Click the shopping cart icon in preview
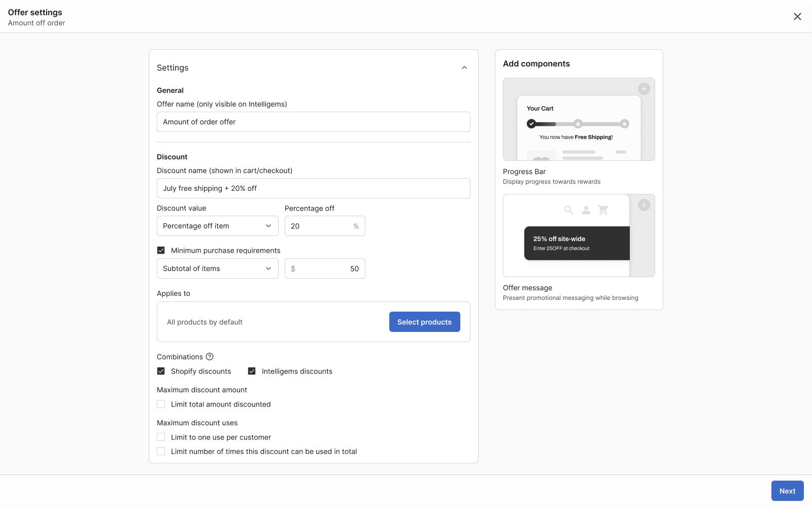The width and height of the screenshot is (812, 507). pos(603,210)
